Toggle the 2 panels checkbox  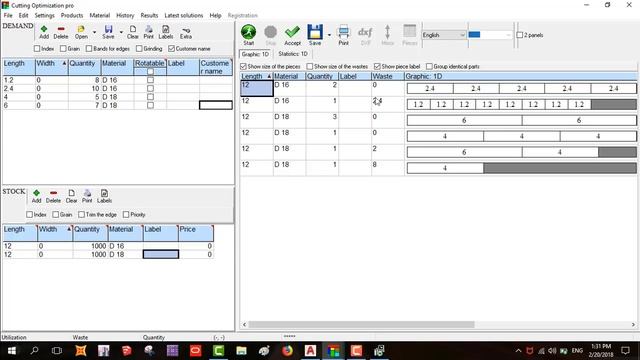520,35
